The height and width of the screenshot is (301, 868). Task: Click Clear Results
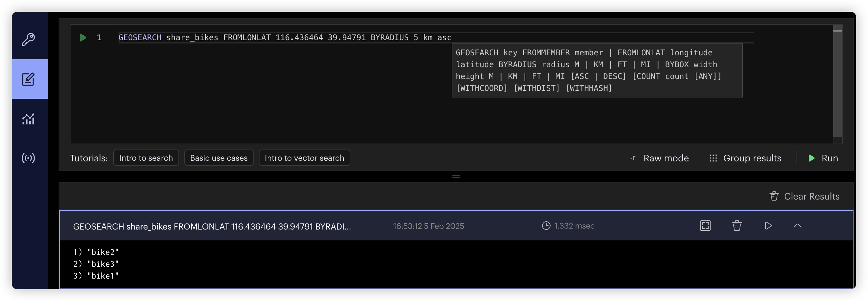pyautogui.click(x=805, y=196)
